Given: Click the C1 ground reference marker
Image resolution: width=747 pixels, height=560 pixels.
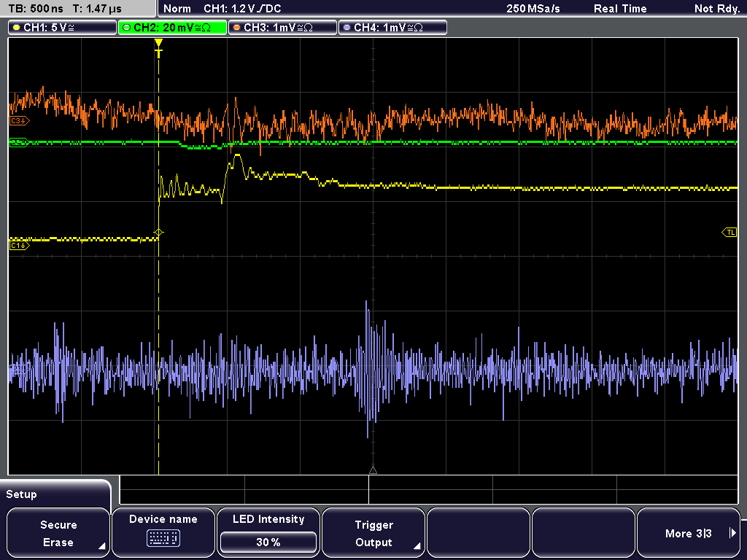Looking at the screenshot, I should click(19, 246).
